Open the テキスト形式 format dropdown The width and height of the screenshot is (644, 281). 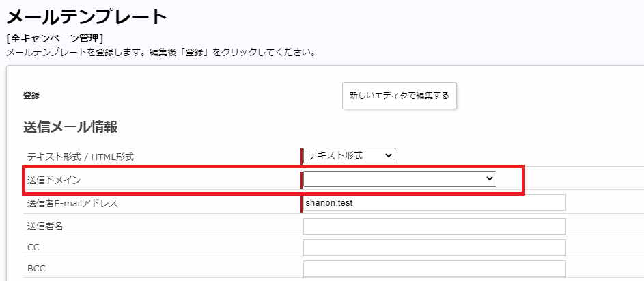349,156
